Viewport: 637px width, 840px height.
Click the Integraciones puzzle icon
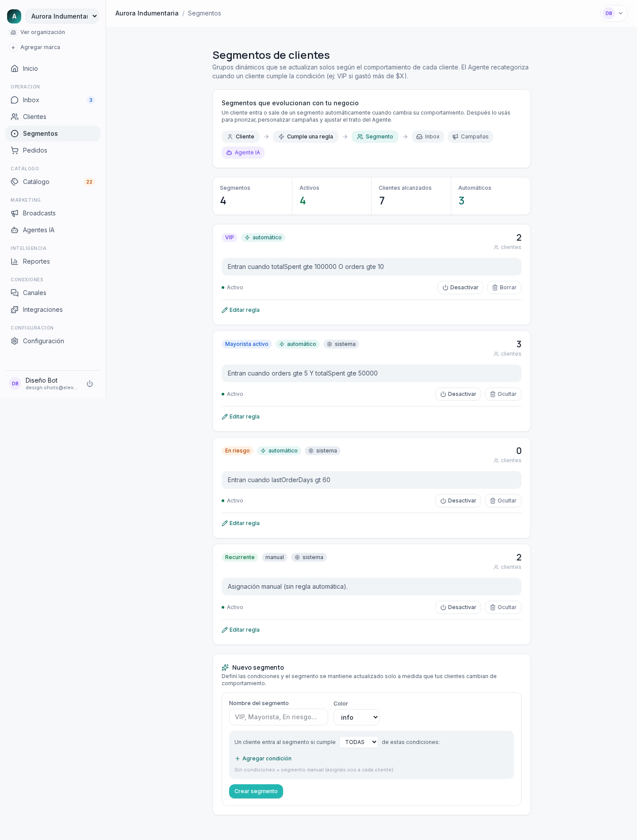pyautogui.click(x=15, y=310)
